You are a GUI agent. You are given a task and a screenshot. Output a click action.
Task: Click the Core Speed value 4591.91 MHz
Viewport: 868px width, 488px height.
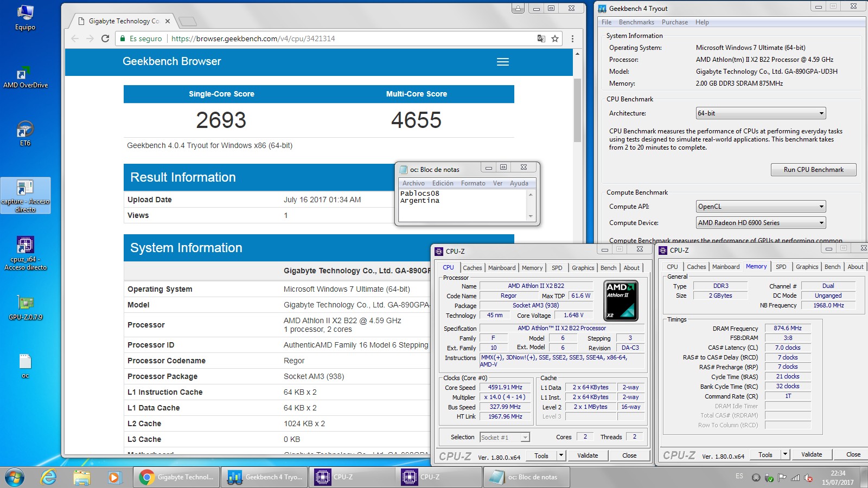pyautogui.click(x=505, y=387)
